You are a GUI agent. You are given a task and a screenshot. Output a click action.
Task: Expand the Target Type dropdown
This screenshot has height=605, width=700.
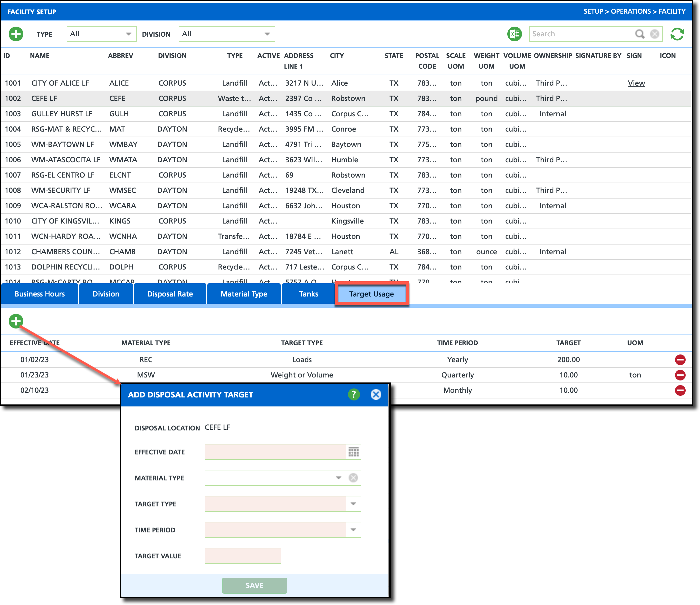[x=353, y=504]
